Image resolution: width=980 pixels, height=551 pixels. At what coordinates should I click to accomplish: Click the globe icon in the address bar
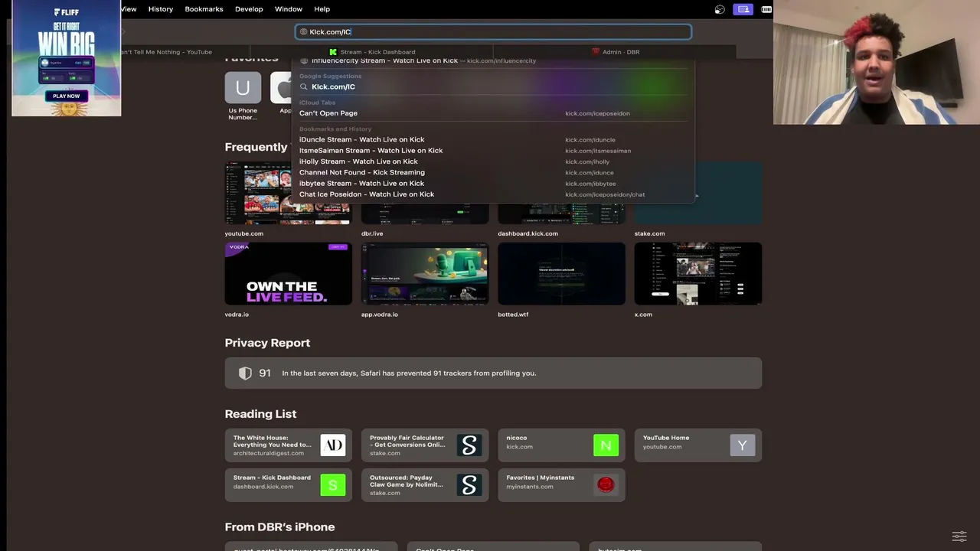click(303, 32)
